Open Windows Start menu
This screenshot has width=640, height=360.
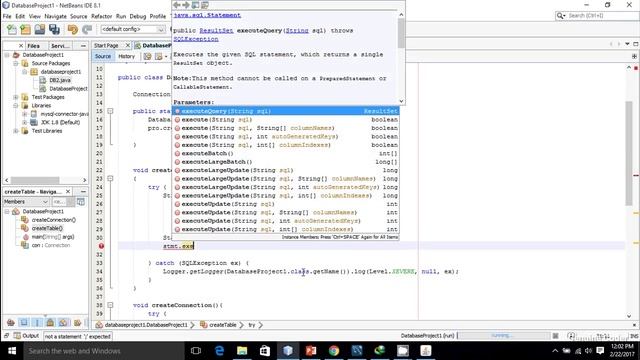[x=11, y=351]
